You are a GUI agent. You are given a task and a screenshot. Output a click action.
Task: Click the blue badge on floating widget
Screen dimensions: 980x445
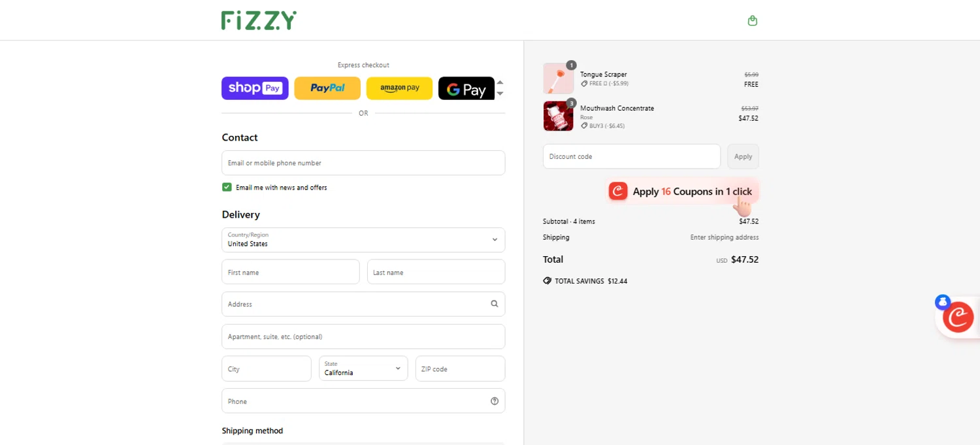[x=942, y=302]
